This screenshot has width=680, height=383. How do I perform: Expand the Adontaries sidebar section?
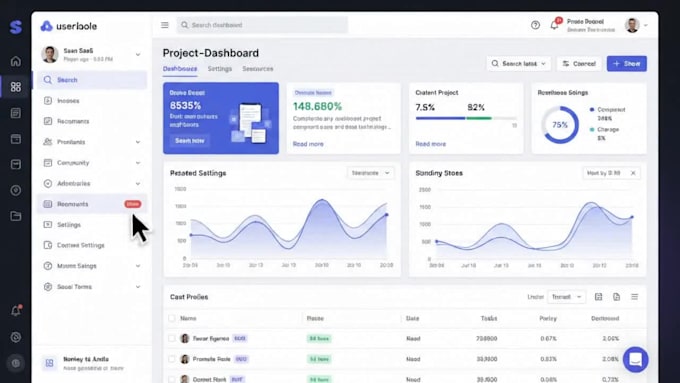[x=138, y=183]
